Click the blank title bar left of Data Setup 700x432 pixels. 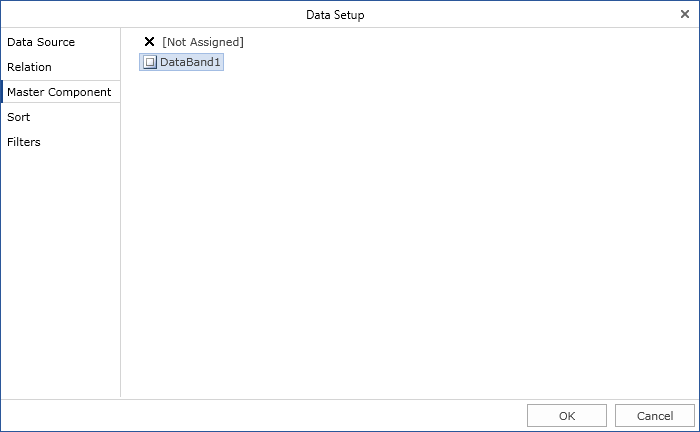pyautogui.click(x=150, y=14)
